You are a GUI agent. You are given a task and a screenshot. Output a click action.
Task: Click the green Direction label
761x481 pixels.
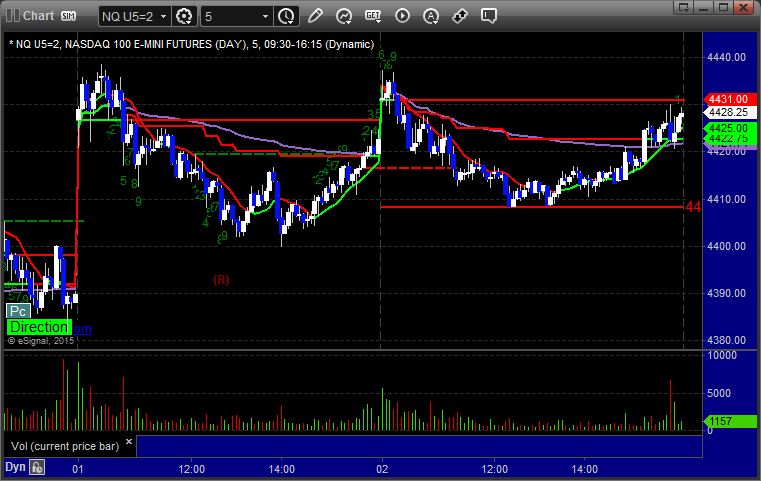39,327
